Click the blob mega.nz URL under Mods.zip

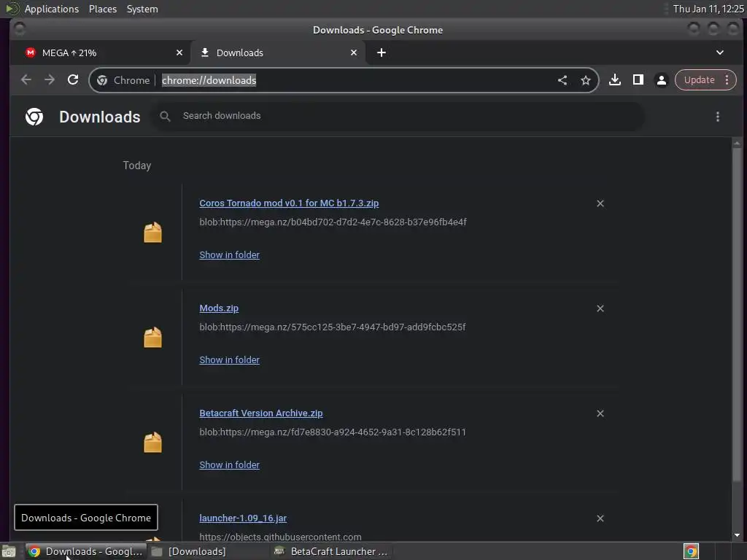333,327
